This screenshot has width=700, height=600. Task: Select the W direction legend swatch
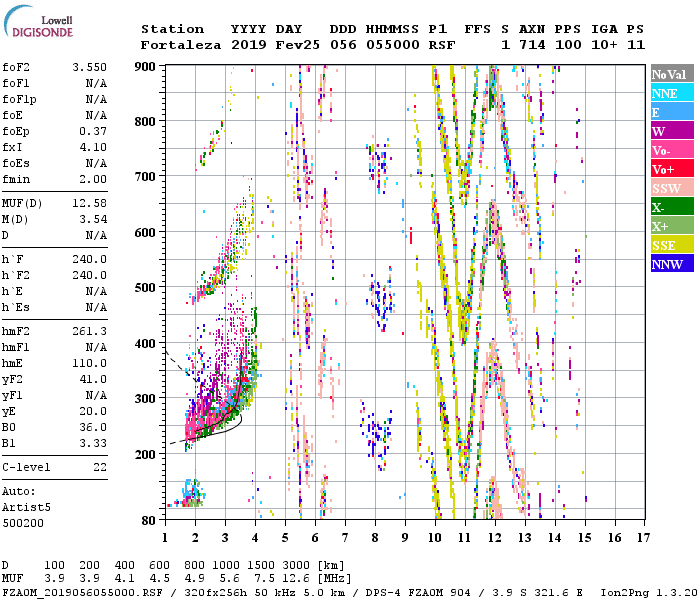(x=672, y=131)
